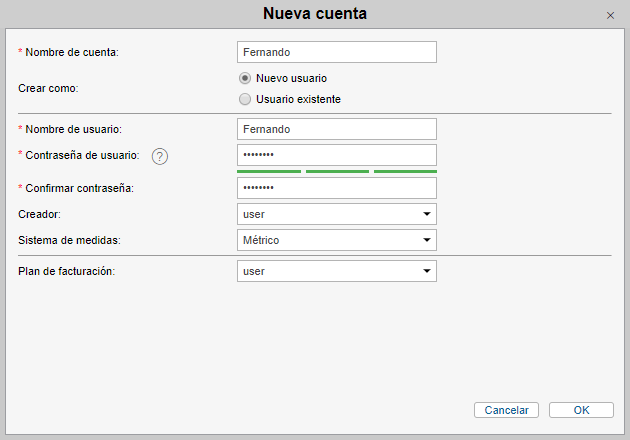Open the Creador dropdown arrow

427,214
